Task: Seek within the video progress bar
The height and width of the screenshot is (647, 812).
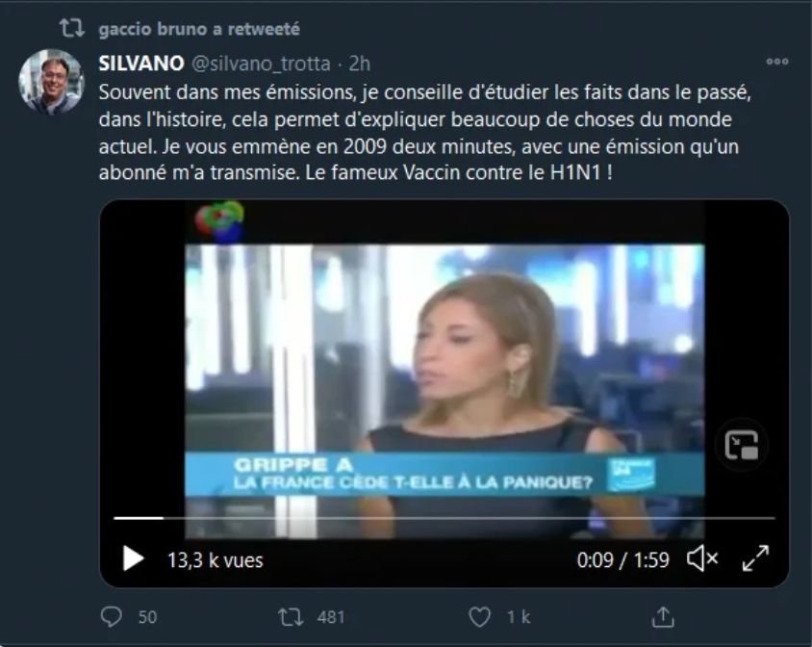Action: click(x=444, y=517)
